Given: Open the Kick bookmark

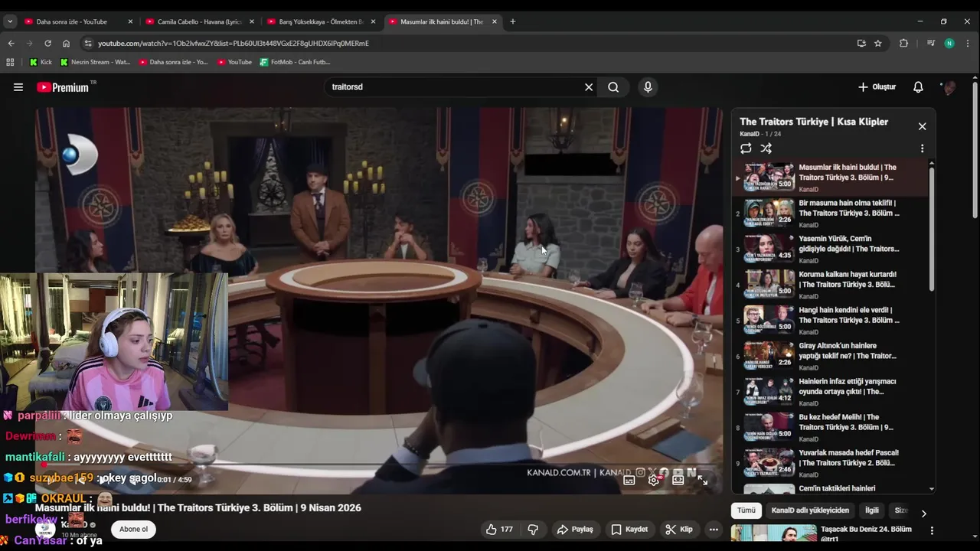Looking at the screenshot, I should click(41, 62).
